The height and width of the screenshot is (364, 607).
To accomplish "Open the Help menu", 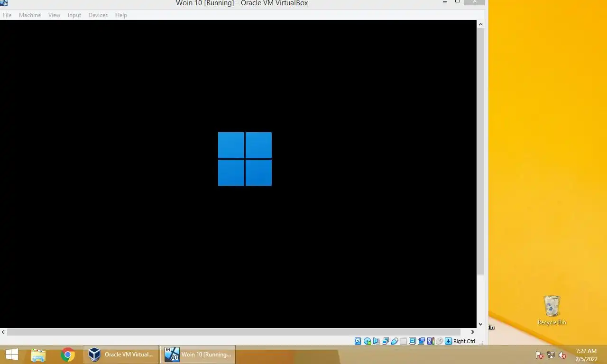I will [121, 15].
